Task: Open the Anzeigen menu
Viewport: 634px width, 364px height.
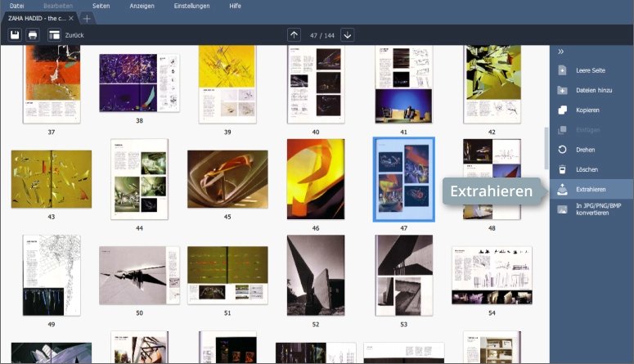Action: (x=142, y=6)
